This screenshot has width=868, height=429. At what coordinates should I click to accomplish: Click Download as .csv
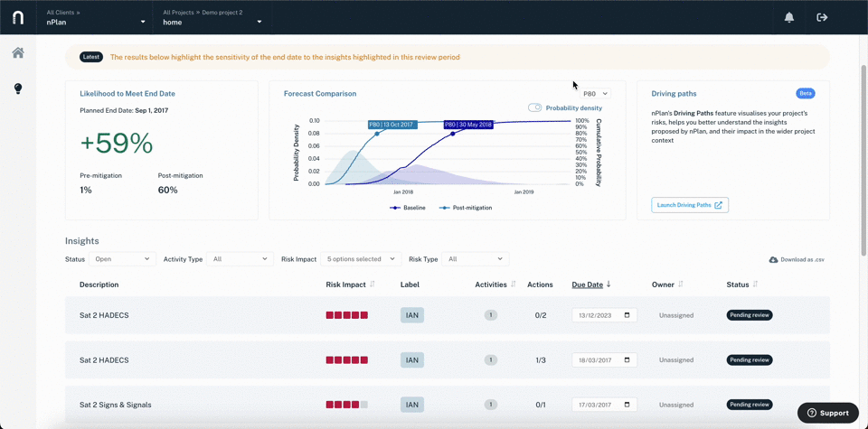pyautogui.click(x=797, y=259)
